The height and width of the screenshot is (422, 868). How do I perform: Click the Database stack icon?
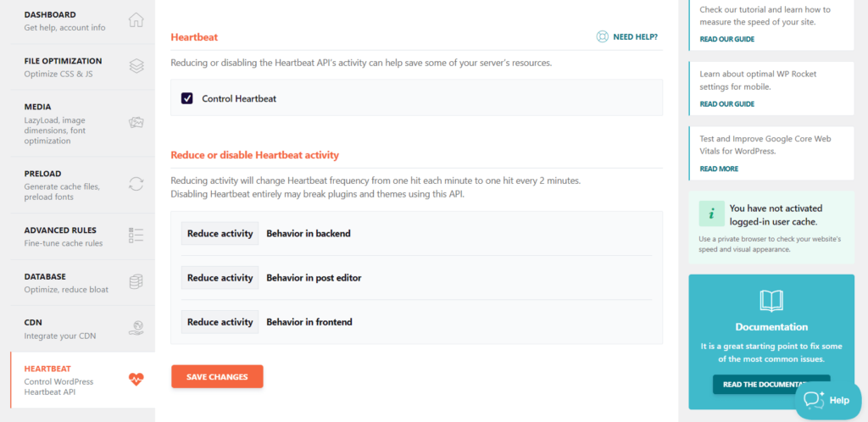[x=136, y=281]
